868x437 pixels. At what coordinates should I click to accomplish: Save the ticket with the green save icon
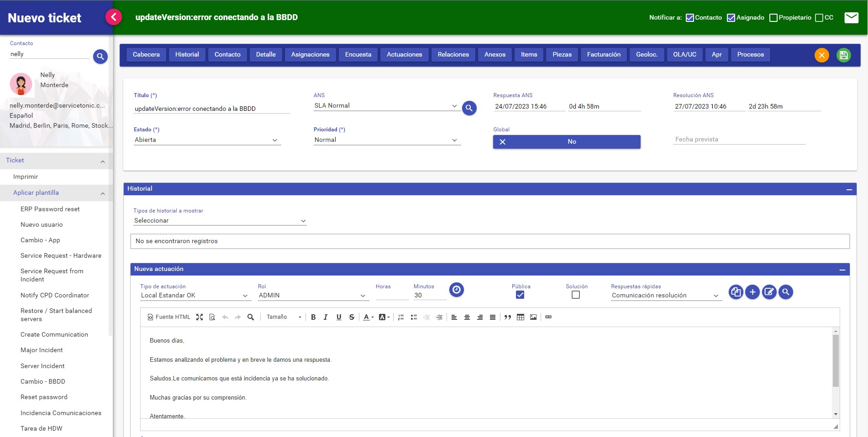point(844,55)
